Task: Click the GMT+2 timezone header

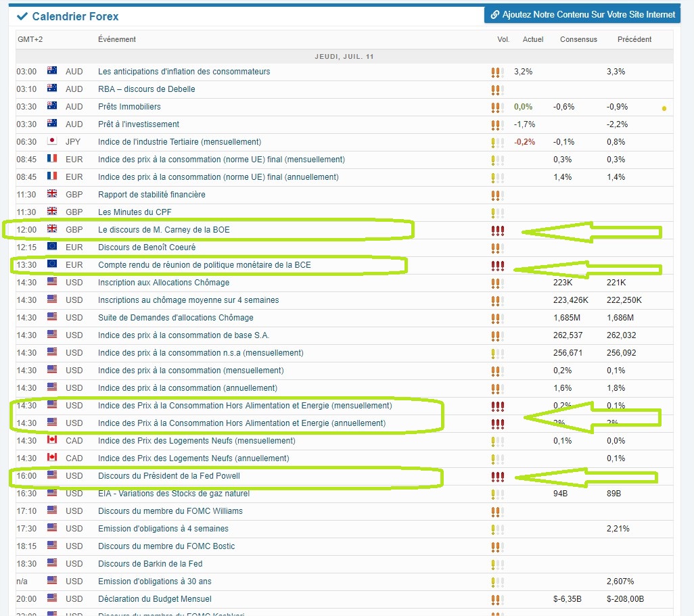Action: (30, 39)
